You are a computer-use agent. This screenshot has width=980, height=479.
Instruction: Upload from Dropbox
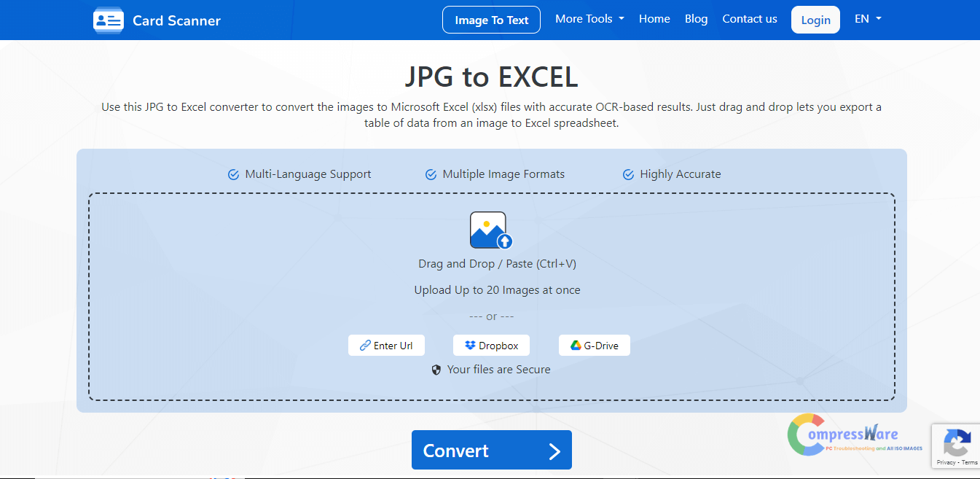(491, 346)
